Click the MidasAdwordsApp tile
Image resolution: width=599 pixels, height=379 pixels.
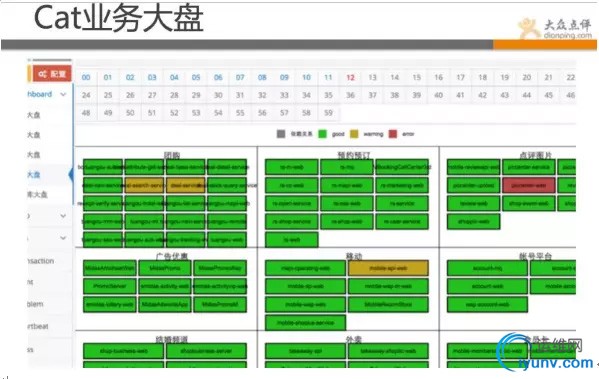tap(165, 304)
